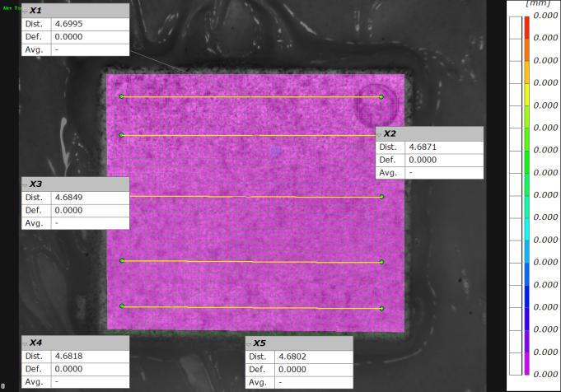
Task: Click the X3 label title bar
Action: click(74, 184)
